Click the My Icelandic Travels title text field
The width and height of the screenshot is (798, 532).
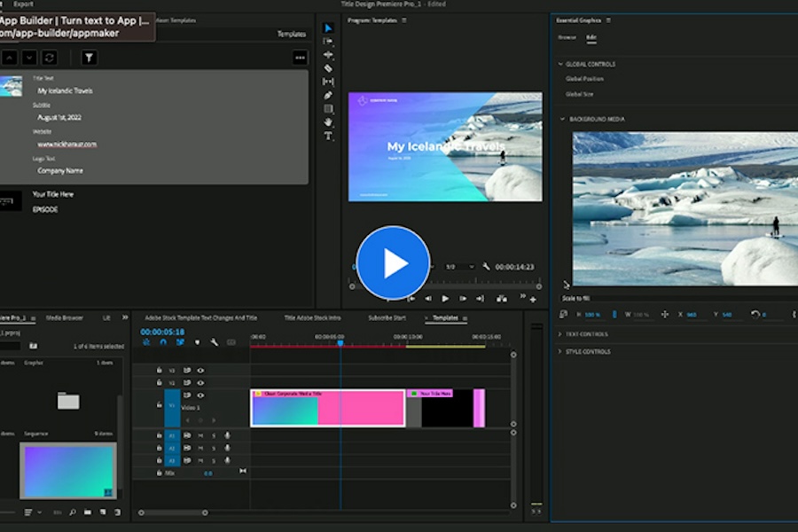coord(65,90)
